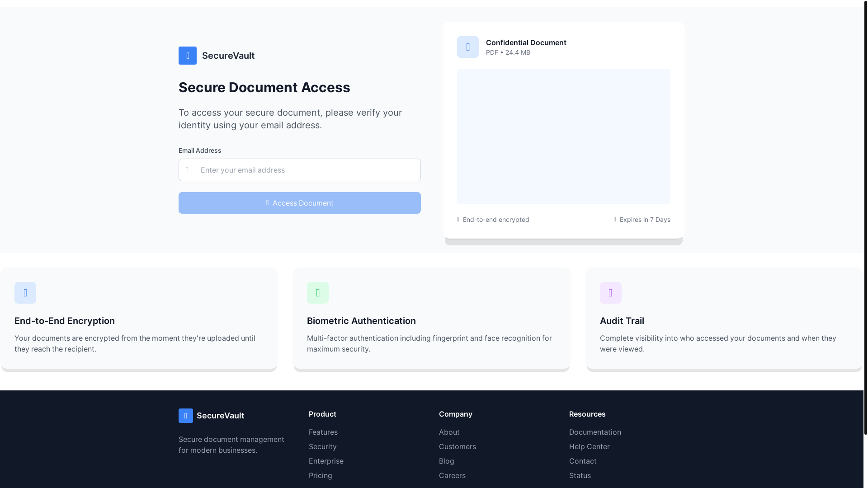Open the Pricing footer link
Screen dimensions: 868x488
pyautogui.click(x=321, y=475)
